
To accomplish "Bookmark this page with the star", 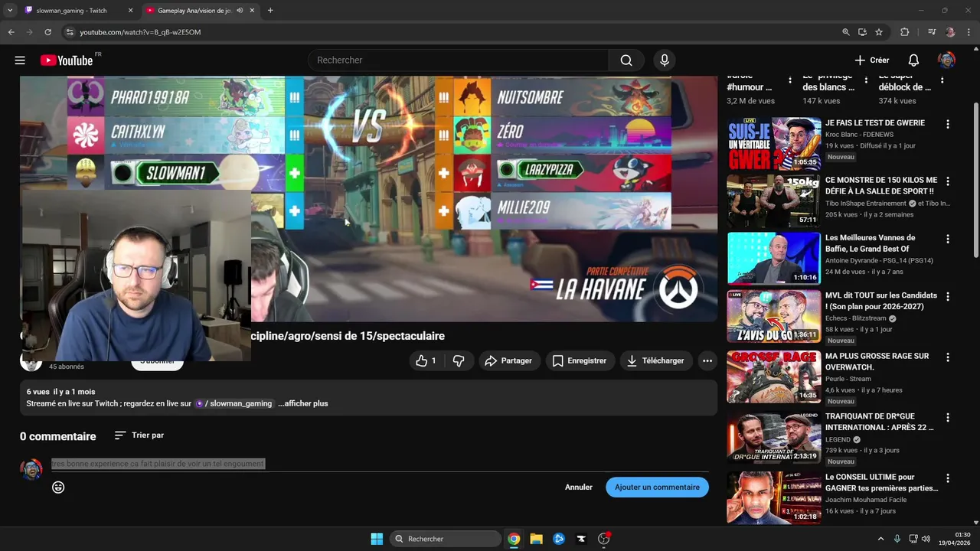I will 879,32.
